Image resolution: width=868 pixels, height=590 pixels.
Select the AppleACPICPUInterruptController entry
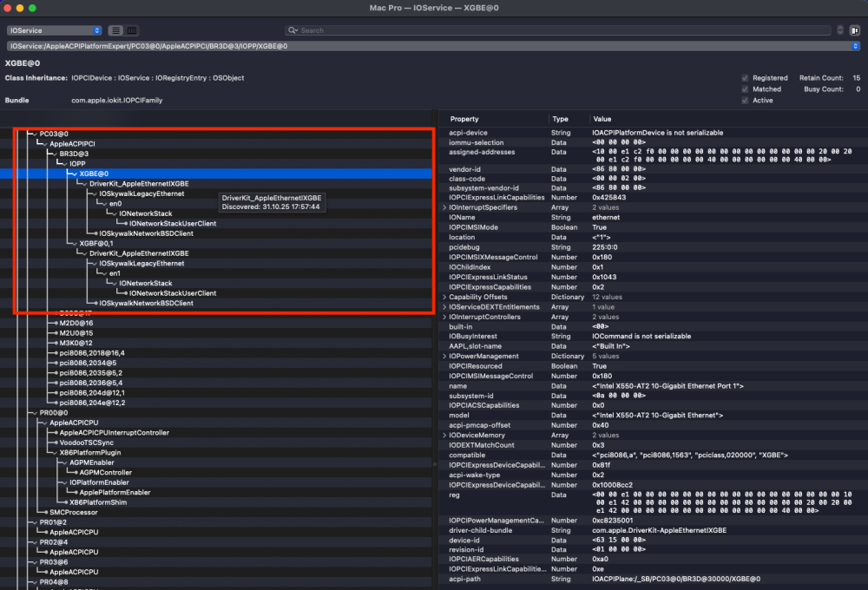(114, 433)
